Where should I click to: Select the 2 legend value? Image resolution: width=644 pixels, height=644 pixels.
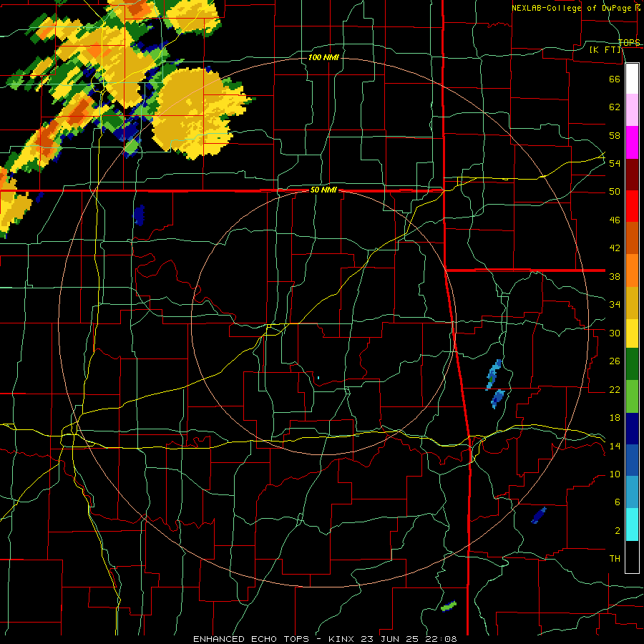617,531
